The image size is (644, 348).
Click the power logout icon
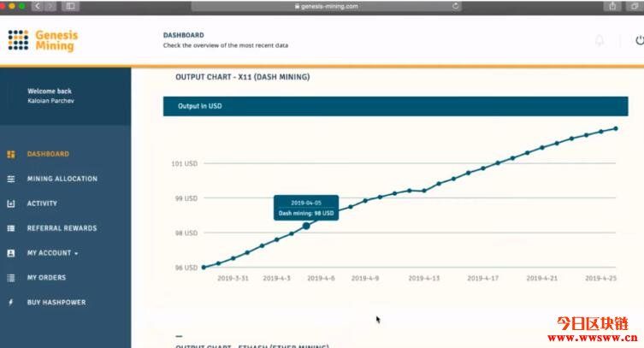coord(640,40)
